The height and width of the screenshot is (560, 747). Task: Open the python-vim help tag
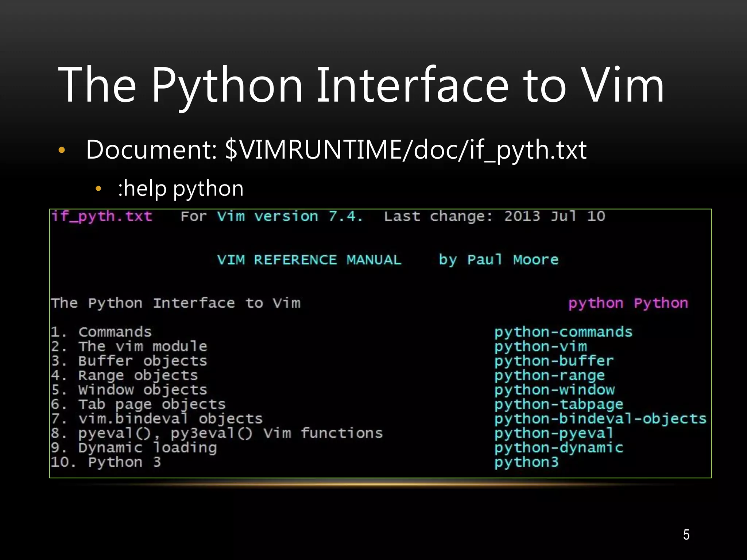541,347
